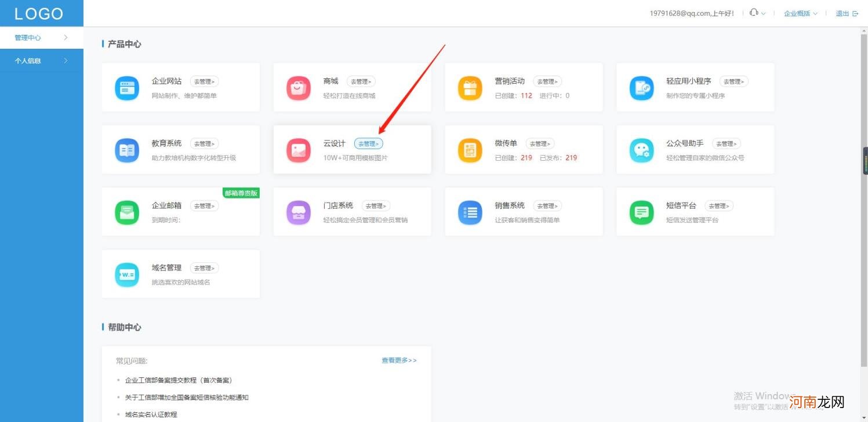
Task: Click the 邮箱尊贵版 green badge
Action: [241, 193]
